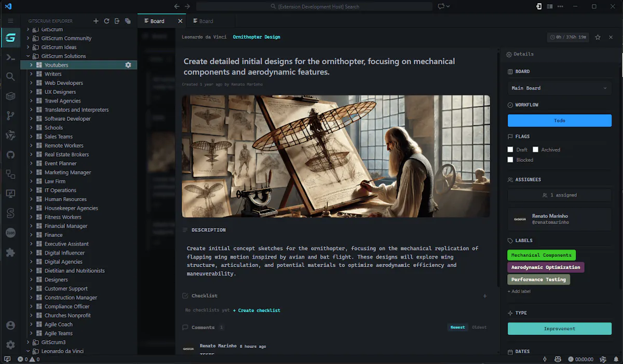Expand the Agile Teams project

31,333
